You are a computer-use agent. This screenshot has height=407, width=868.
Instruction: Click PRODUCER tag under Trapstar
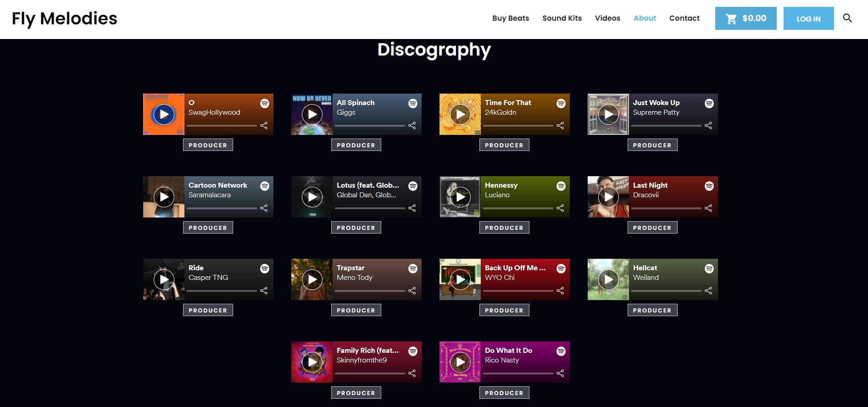coord(356,310)
